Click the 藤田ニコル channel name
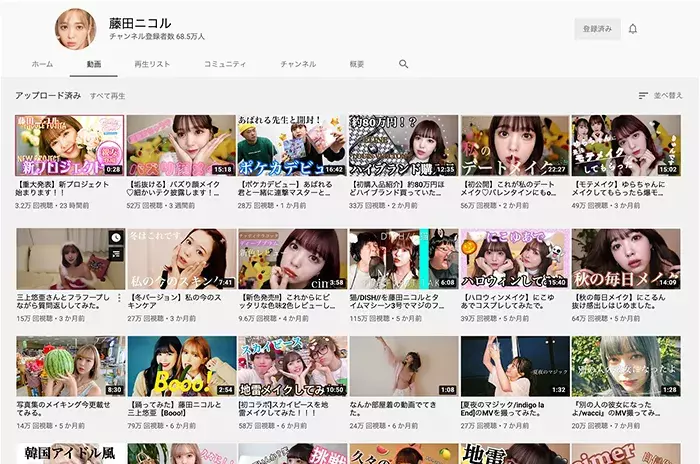This screenshot has height=464, width=700. 140,23
